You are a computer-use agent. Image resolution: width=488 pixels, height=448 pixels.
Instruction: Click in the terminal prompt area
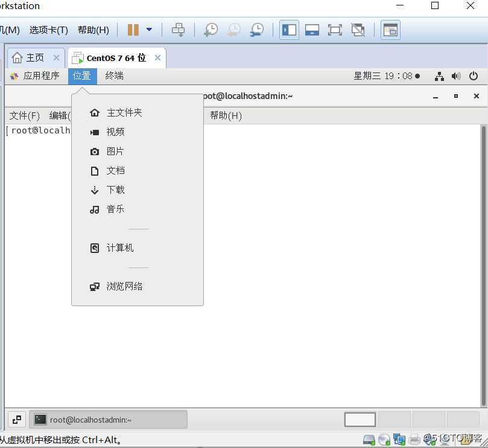click(242, 266)
